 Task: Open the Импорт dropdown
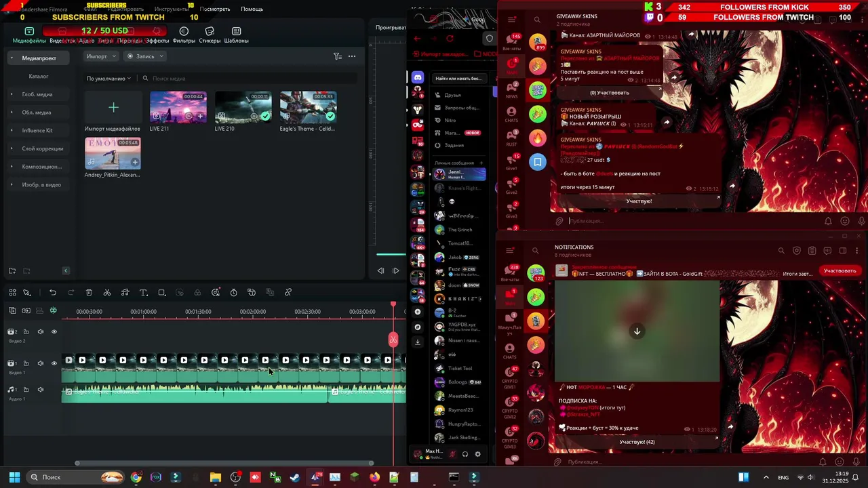click(101, 56)
